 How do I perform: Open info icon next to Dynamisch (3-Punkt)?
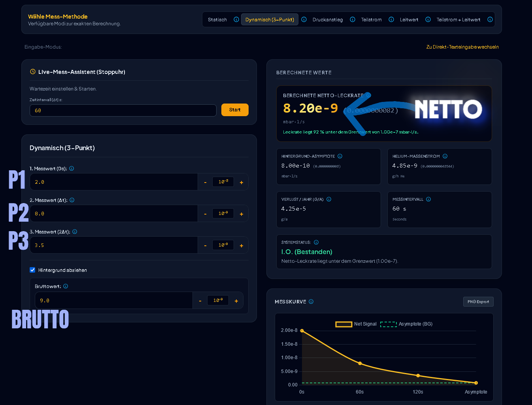pos(304,19)
